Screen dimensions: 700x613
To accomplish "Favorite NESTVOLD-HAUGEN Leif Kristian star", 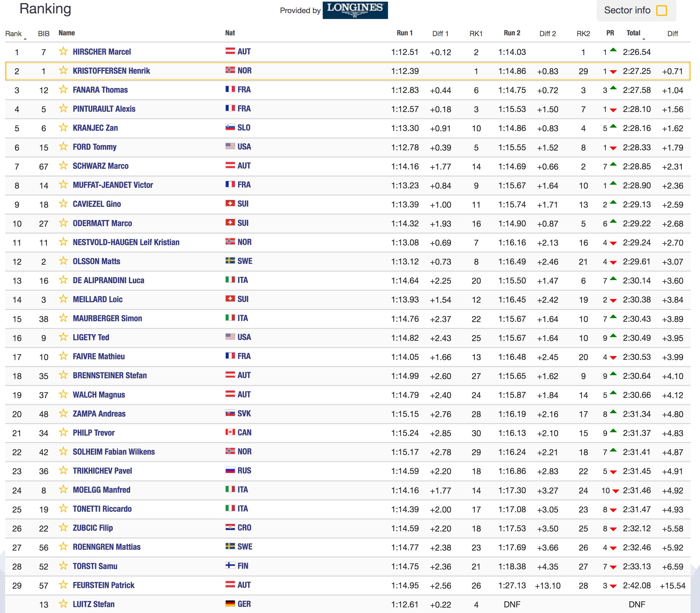I will (63, 242).
